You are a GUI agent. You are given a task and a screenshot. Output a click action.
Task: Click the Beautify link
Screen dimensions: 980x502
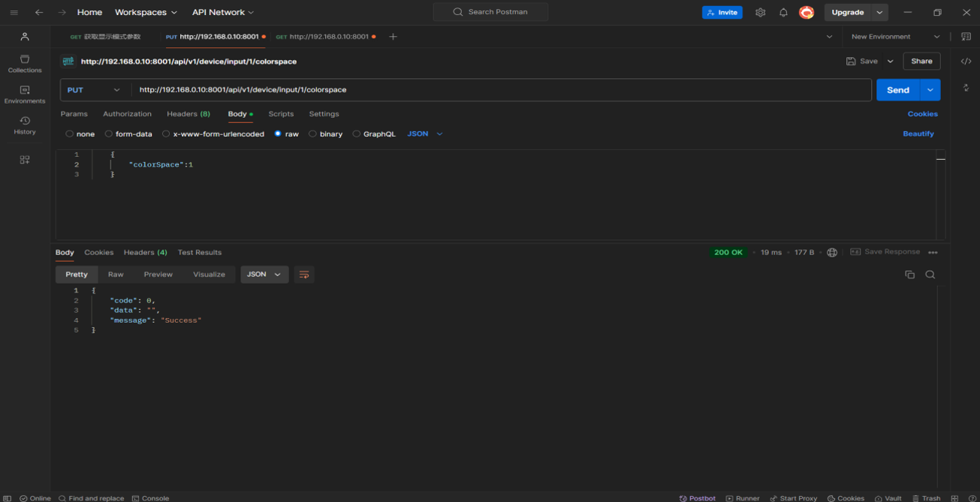(918, 134)
